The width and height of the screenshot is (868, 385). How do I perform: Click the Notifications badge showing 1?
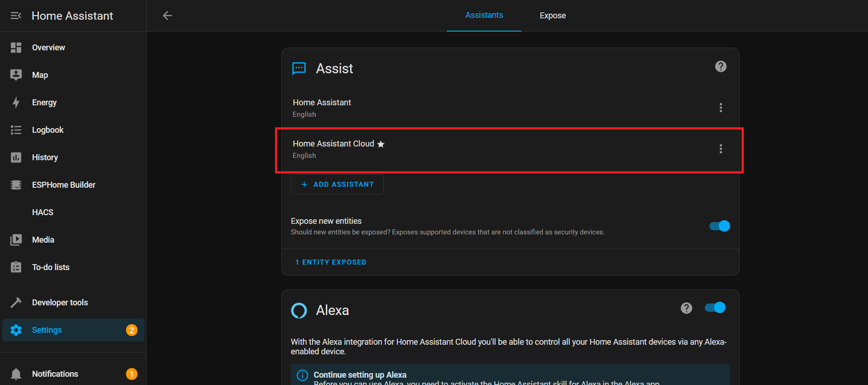tap(132, 374)
